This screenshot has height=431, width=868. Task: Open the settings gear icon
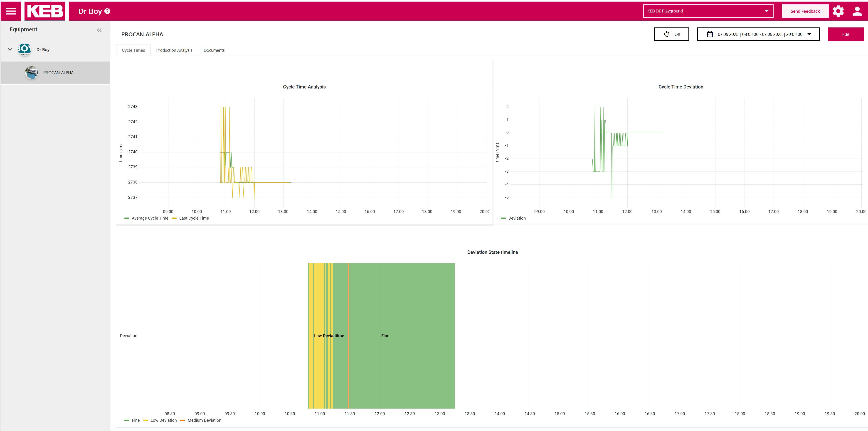(838, 11)
